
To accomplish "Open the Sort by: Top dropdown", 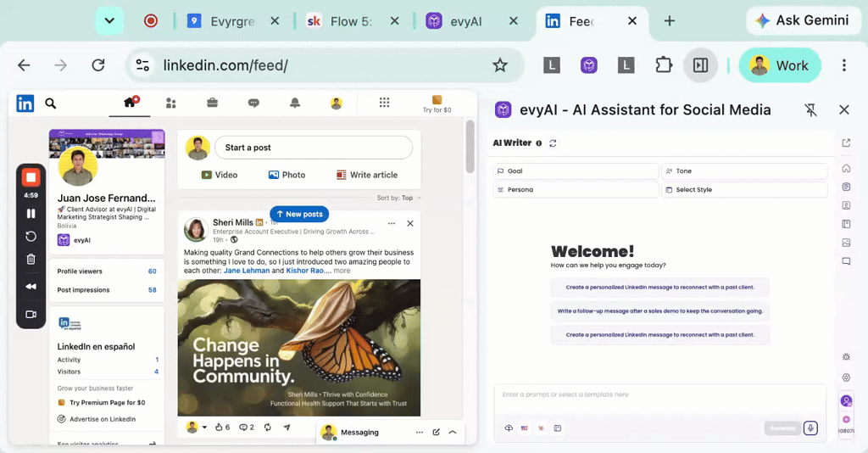I will (x=398, y=198).
